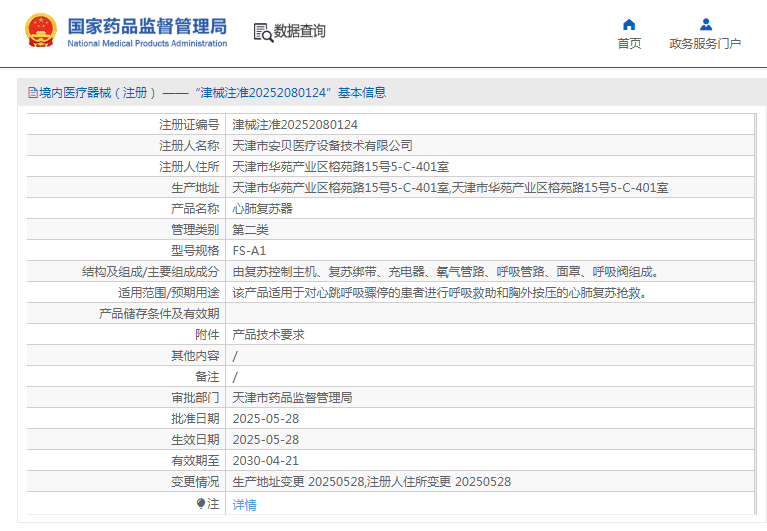The image size is (767, 531).
Task: Click the 生产地址 address value
Action: [x=450, y=188]
